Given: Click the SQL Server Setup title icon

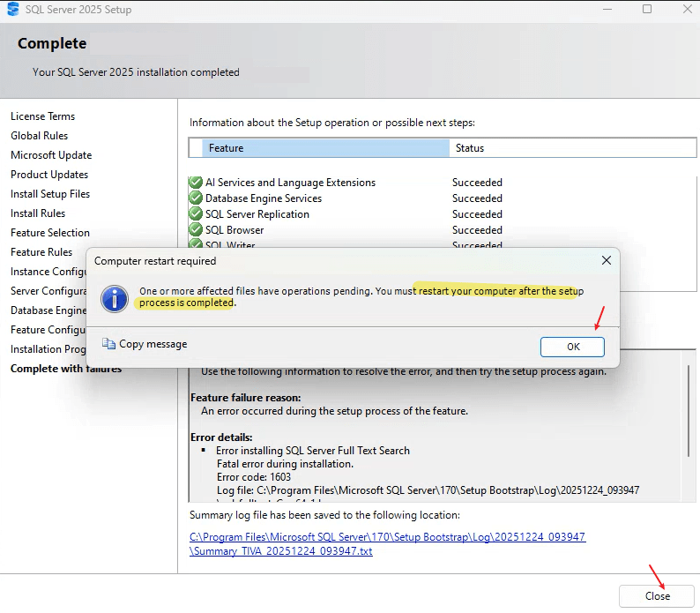Looking at the screenshot, I should tap(13, 9).
